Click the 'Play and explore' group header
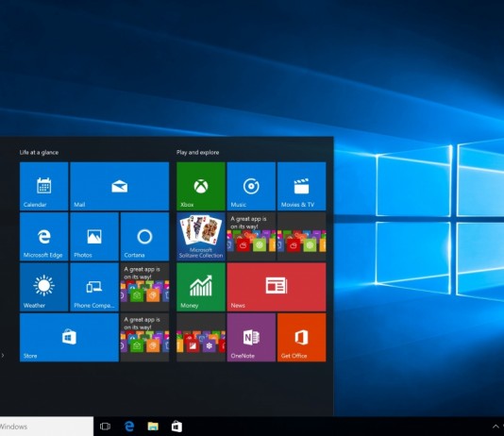Viewport: 504px width, 436px height. pyautogui.click(x=197, y=152)
